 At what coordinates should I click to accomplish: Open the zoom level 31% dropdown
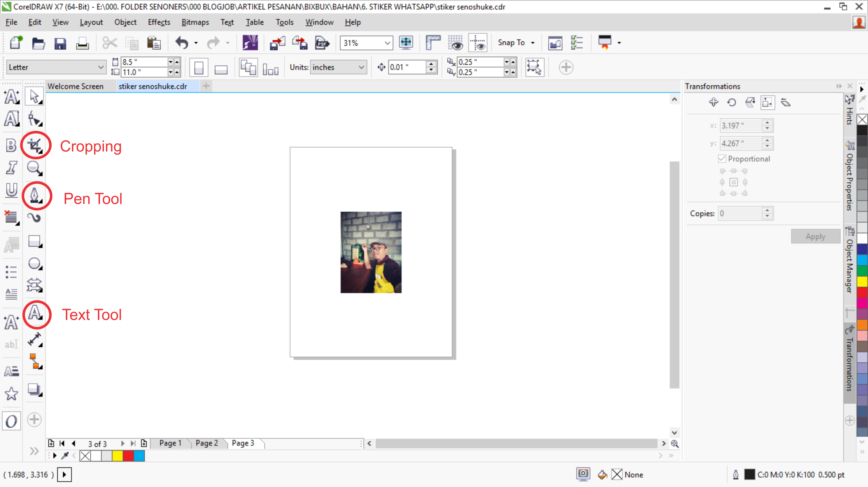click(387, 43)
